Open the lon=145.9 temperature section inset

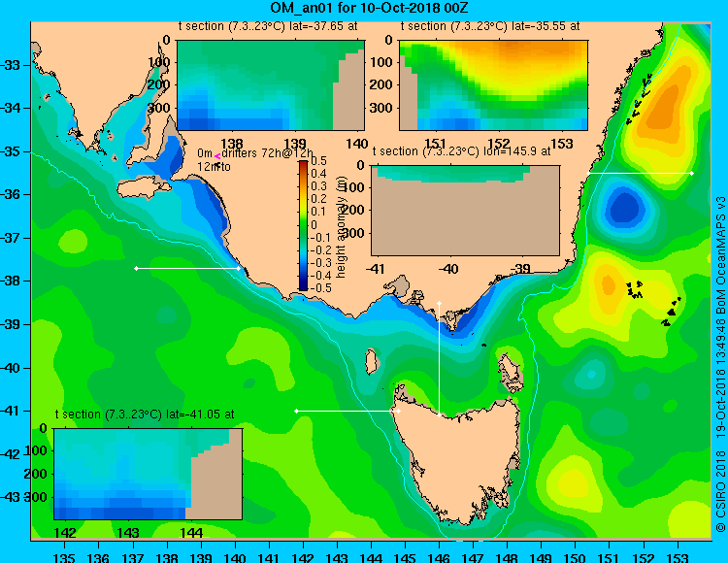pyautogui.click(x=466, y=211)
